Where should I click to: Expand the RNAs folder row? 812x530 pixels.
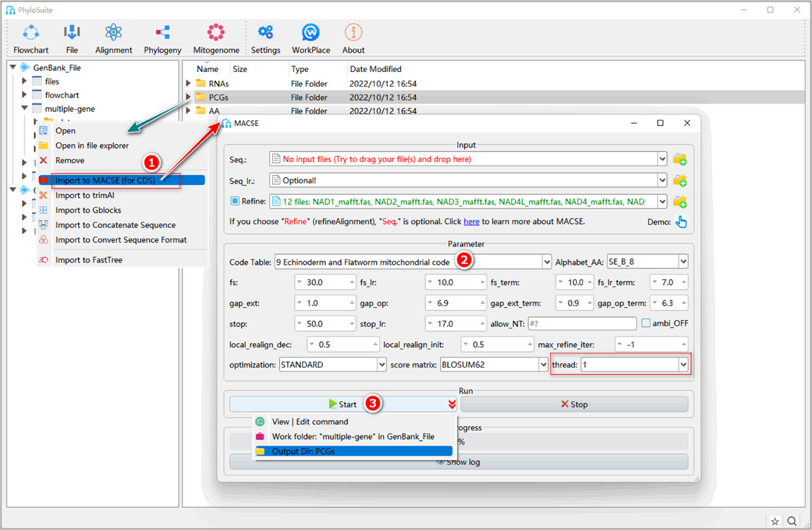point(188,84)
